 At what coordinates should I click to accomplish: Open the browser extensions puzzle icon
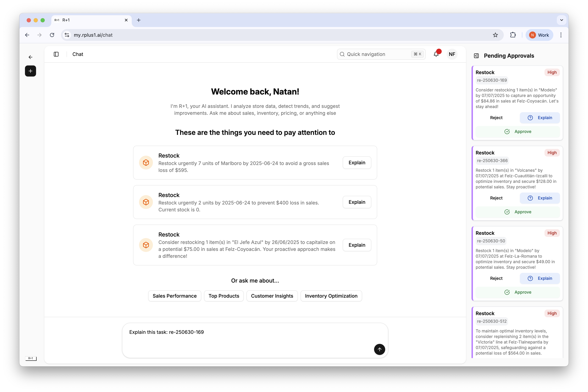[513, 35]
